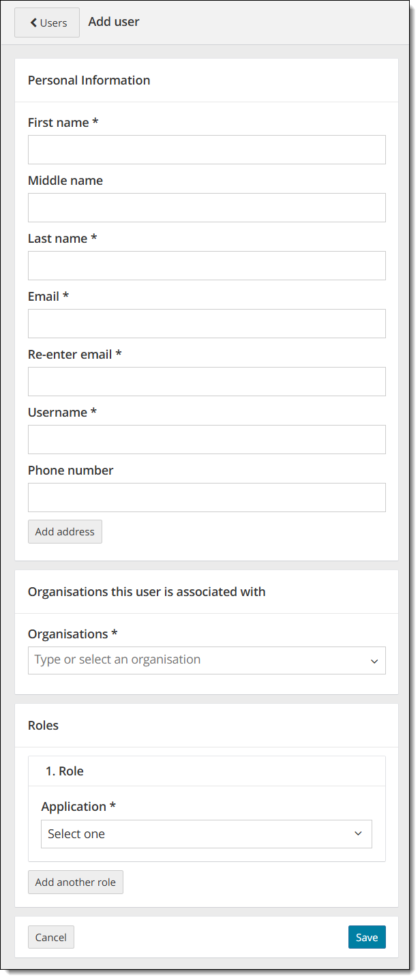The image size is (420, 980).
Task: Focus the Last name field
Action: [x=207, y=265]
